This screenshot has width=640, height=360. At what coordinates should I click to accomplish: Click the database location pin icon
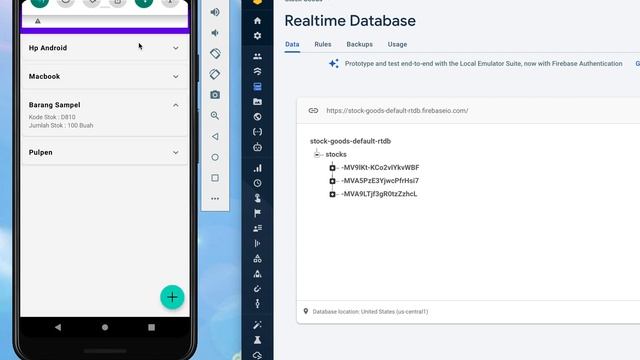pos(306,311)
